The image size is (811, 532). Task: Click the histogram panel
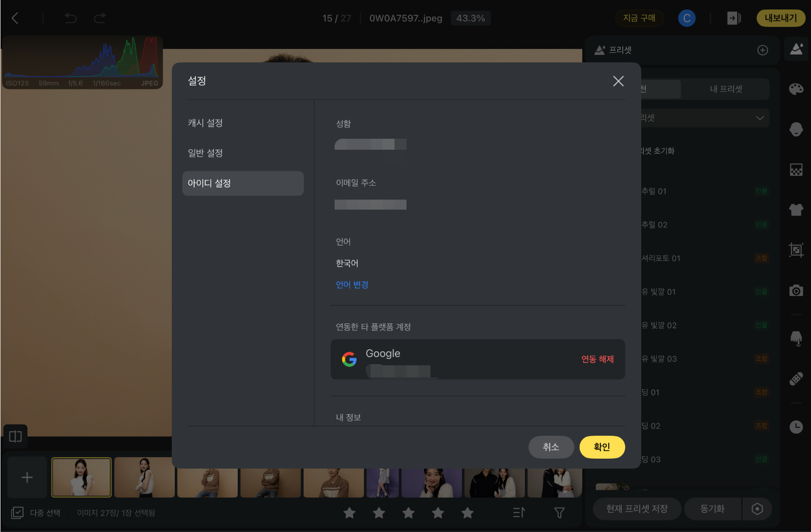82,62
